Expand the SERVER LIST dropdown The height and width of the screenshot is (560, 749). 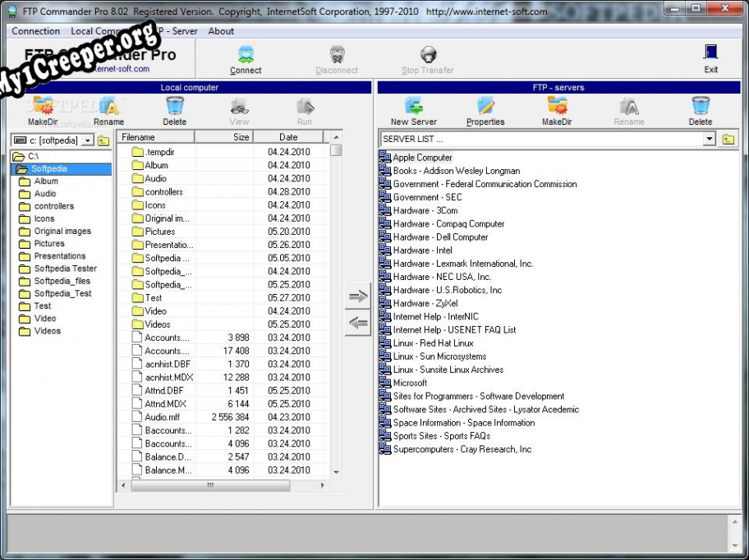tap(710, 140)
